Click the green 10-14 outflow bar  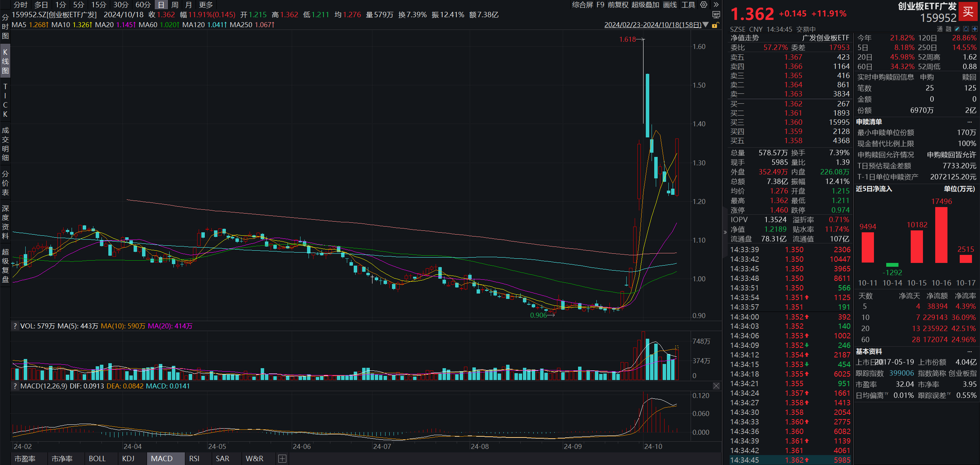[892, 265]
